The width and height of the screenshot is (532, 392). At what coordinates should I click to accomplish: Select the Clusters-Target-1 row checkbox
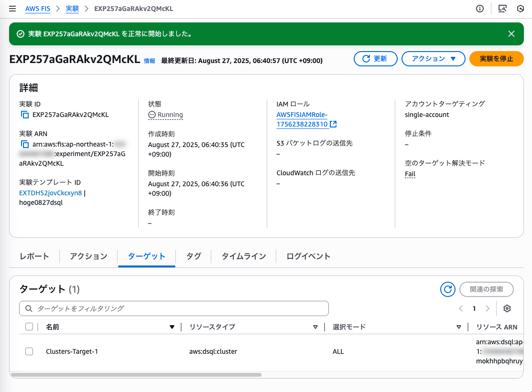[29, 351]
